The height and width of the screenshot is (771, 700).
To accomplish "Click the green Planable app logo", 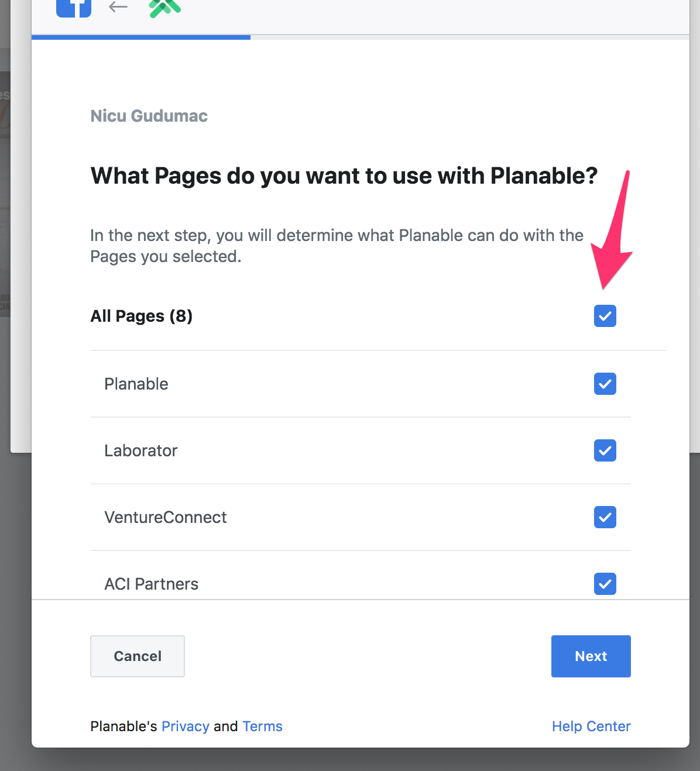I will tap(164, 8).
